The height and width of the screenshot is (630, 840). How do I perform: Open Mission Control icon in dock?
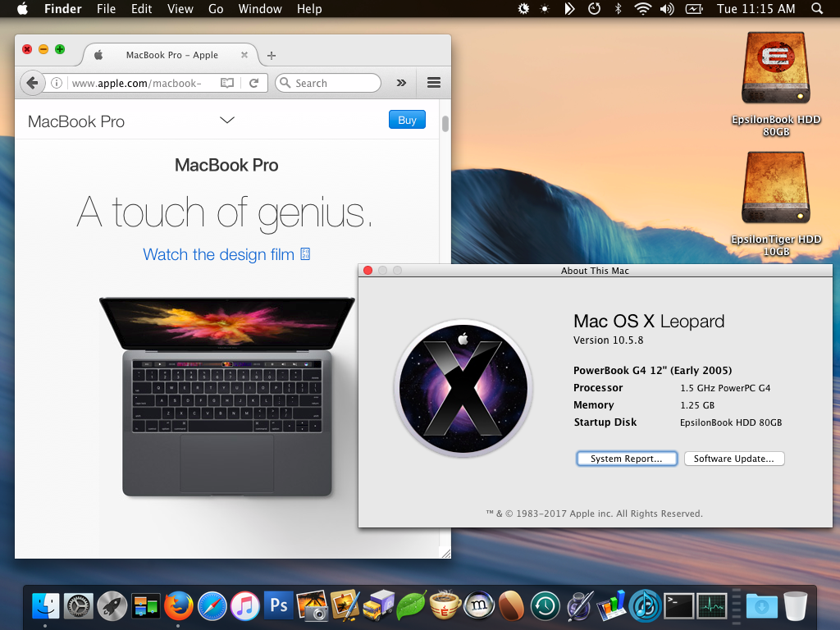pos(146,606)
